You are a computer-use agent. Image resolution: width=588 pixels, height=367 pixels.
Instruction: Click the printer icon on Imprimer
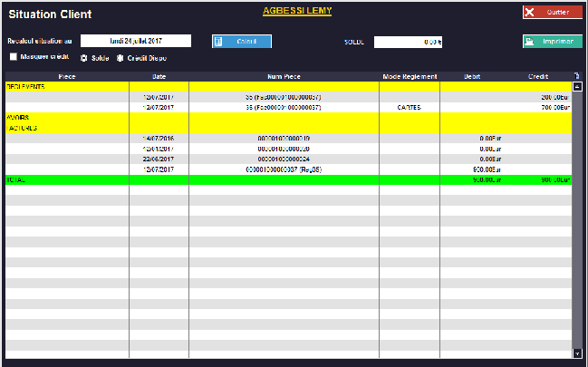(x=530, y=41)
